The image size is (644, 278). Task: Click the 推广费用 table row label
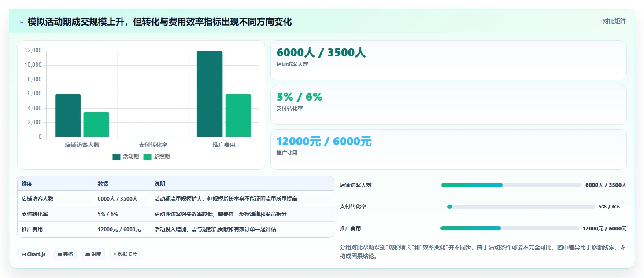coord(32,230)
